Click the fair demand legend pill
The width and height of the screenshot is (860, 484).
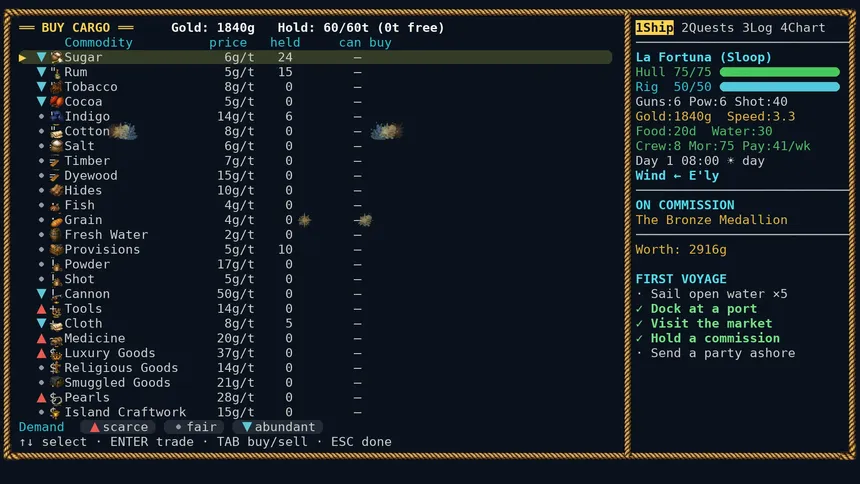(195, 427)
